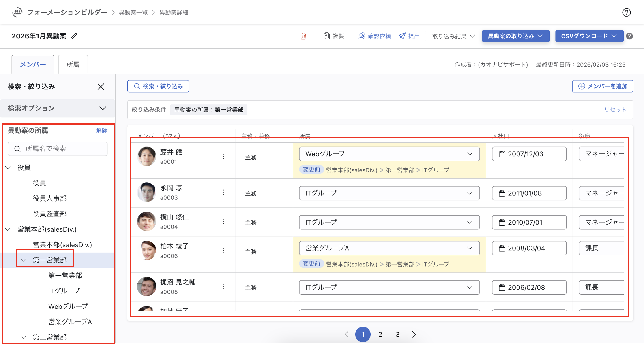Screen dimensions: 644x348
Task: Click the 所属名で検索 search field
Action: pos(58,149)
